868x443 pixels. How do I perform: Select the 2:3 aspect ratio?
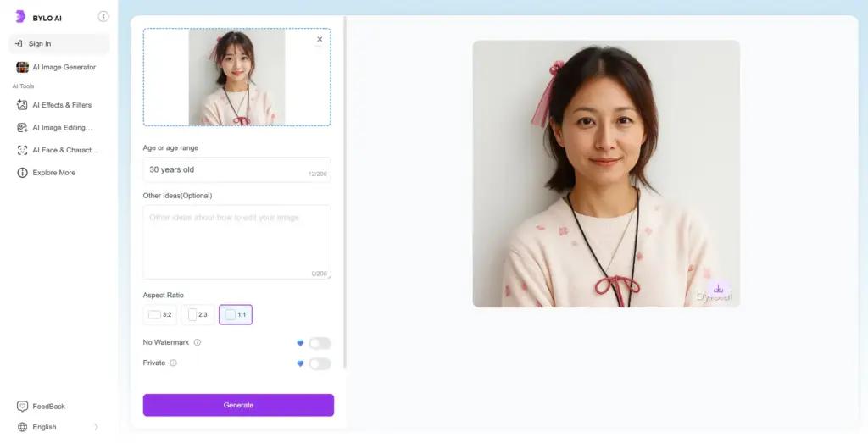198,315
